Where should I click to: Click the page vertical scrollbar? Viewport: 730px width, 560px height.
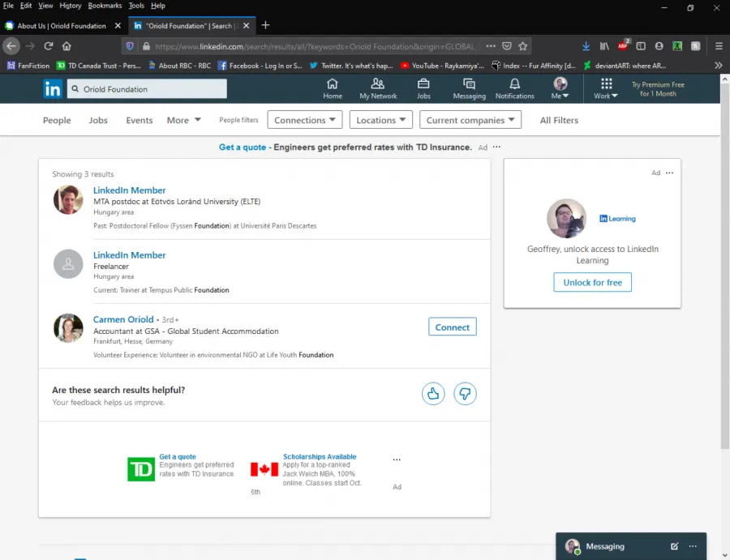[725, 265]
